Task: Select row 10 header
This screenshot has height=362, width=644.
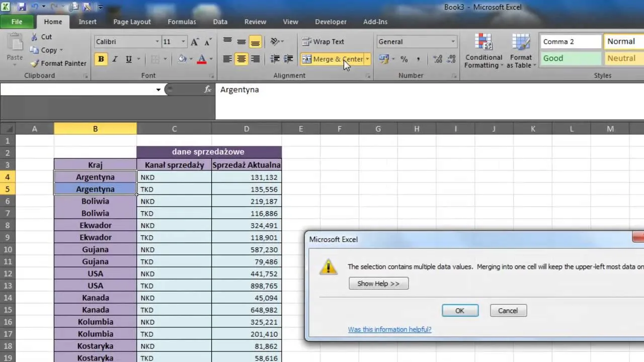Action: pos(8,249)
